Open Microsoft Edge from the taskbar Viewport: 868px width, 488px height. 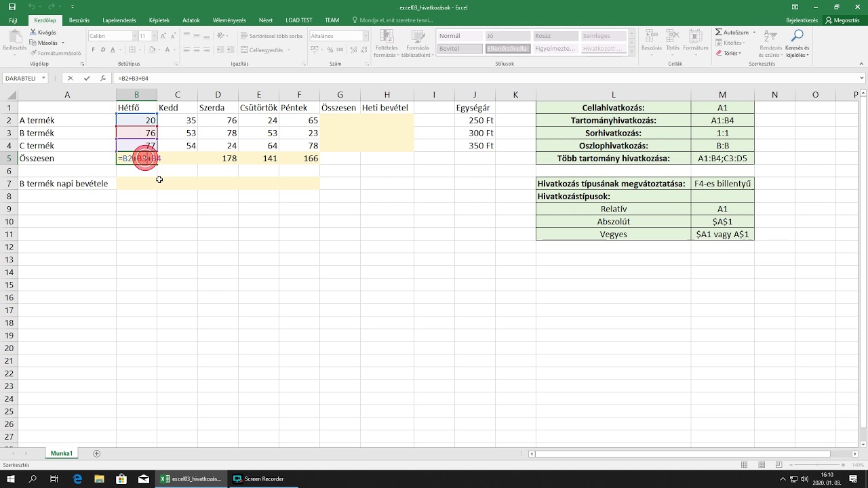point(77,479)
